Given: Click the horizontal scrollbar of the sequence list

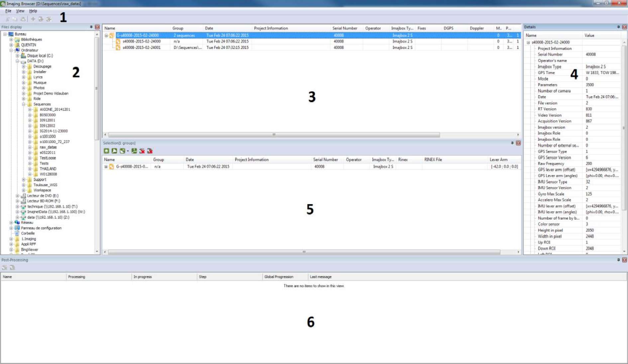Looking at the screenshot, I should [274, 135].
